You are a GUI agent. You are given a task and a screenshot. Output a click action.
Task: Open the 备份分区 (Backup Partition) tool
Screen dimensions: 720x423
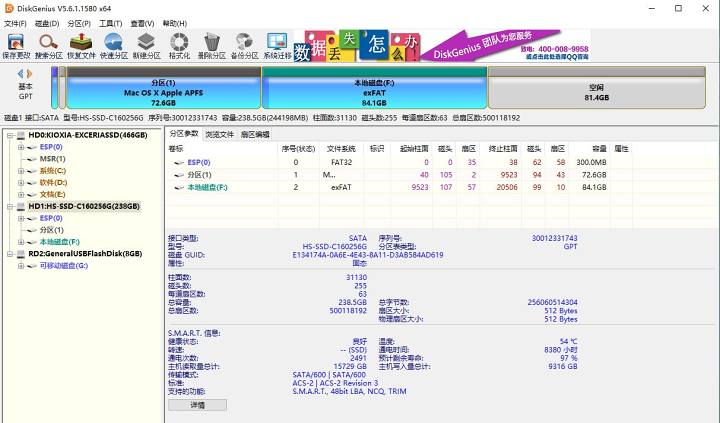[245, 45]
